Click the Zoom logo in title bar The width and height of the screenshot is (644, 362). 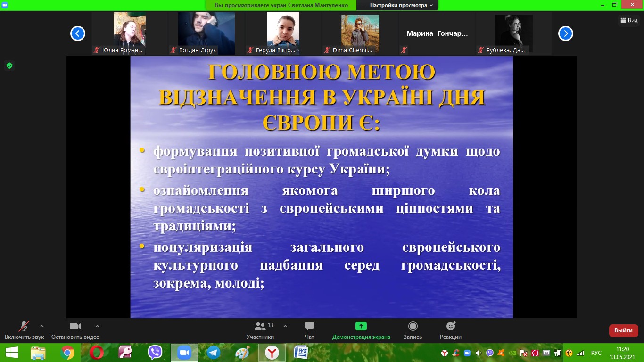[4, 5]
